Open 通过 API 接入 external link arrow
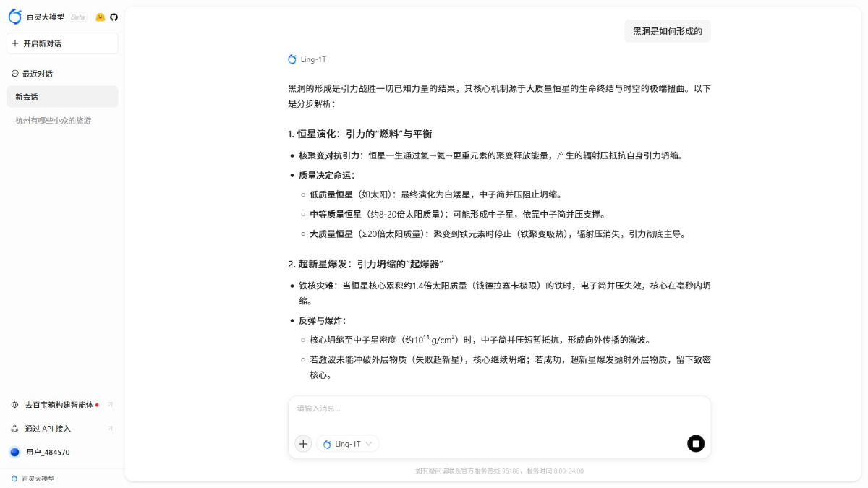 point(110,428)
